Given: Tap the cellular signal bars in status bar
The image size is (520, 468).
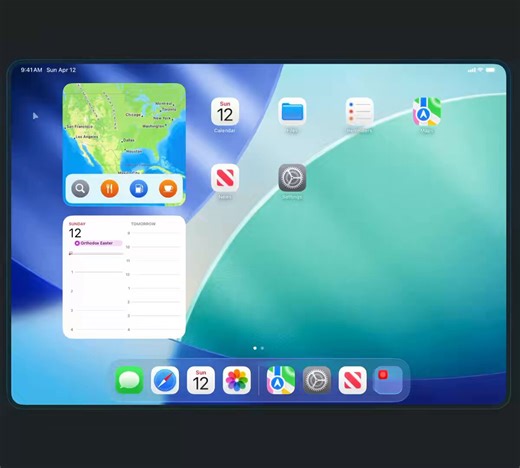Looking at the screenshot, I should [x=471, y=70].
